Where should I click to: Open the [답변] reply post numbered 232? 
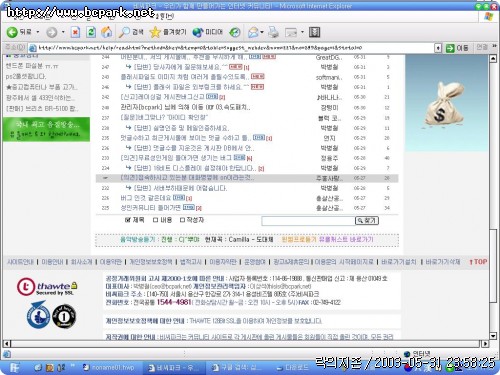[180, 188]
